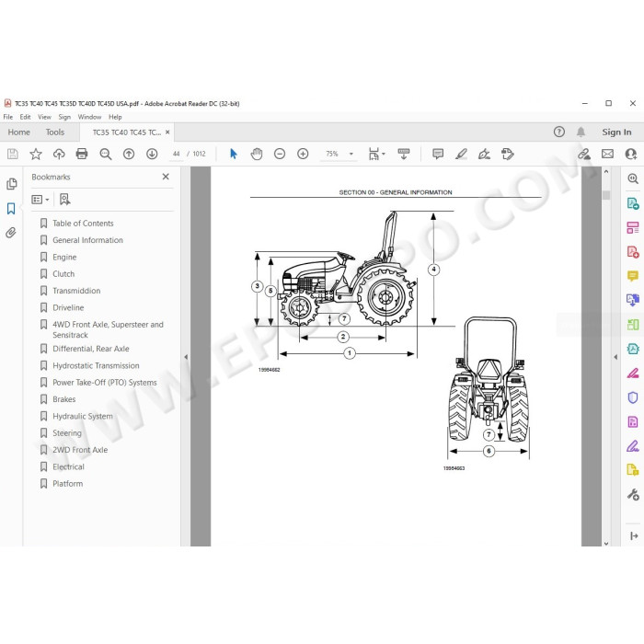
Task: Click the upload to cloud icon
Action: (59, 154)
